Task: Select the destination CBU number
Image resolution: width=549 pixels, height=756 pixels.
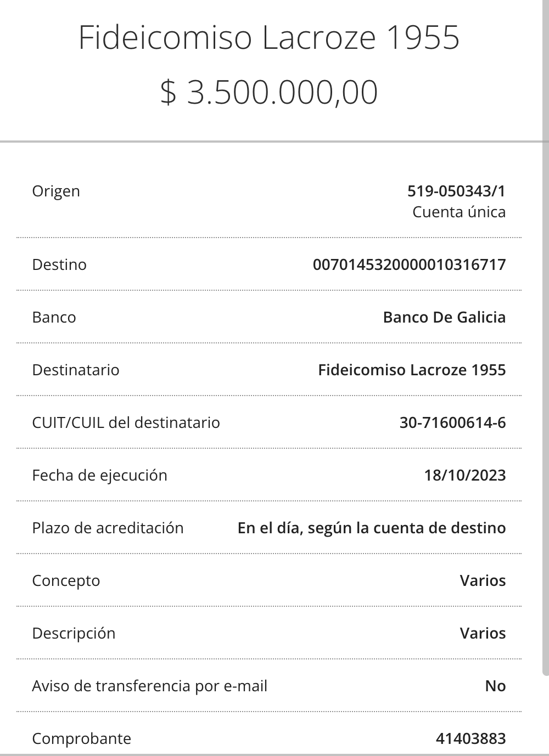Action: click(409, 264)
